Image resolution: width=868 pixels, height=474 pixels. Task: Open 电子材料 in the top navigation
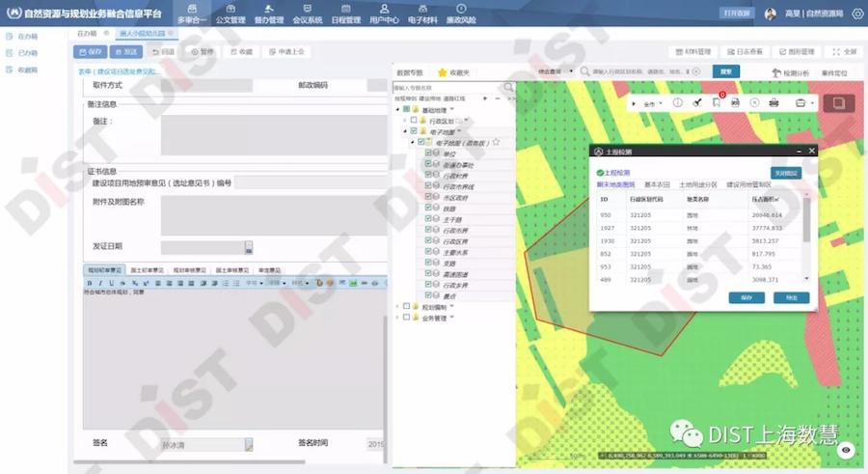tap(422, 14)
